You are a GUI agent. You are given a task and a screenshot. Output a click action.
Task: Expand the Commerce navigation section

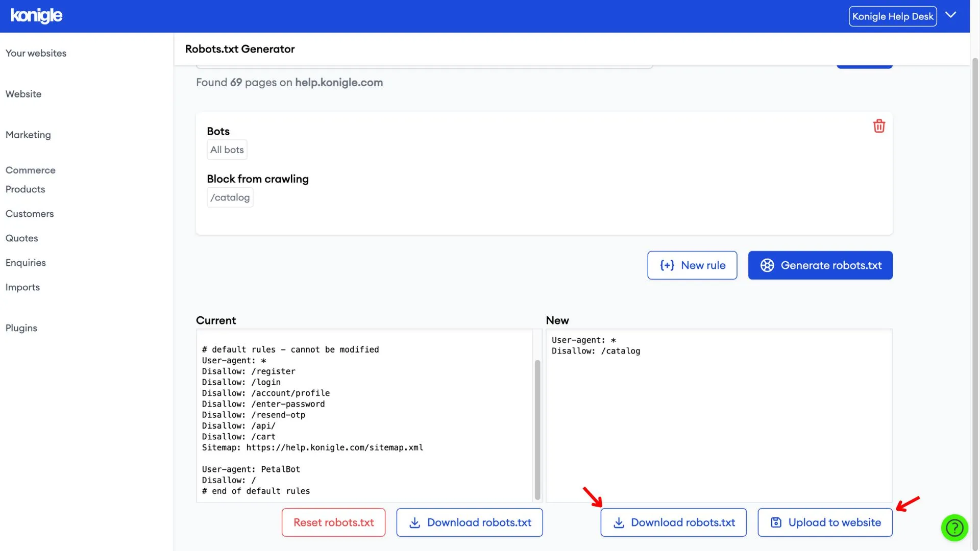30,169
